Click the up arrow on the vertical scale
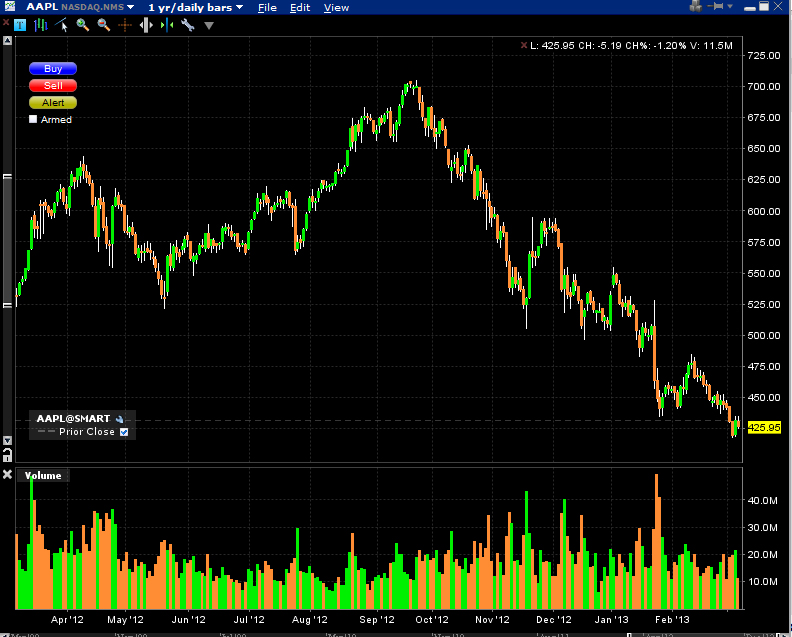Screen dimensions: 792x637 7,40
